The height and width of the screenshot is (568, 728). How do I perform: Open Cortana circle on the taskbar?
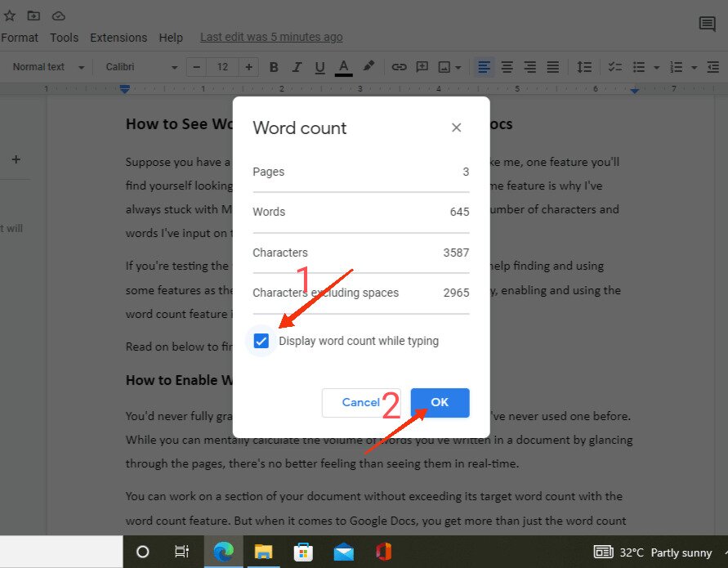point(142,552)
